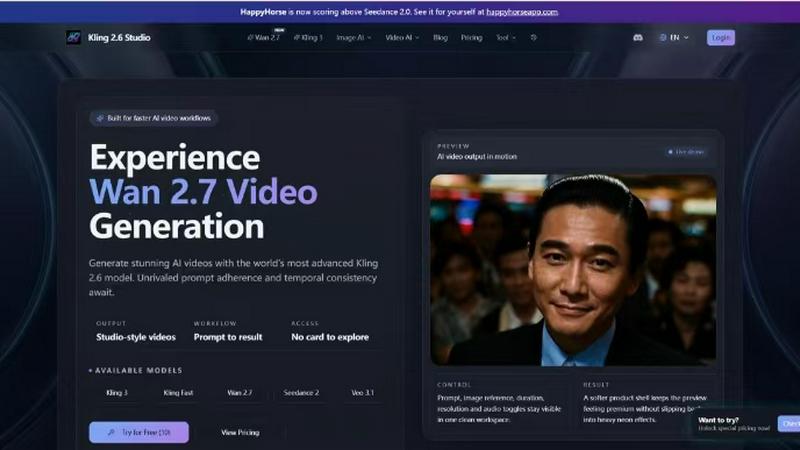Screen dimensions: 800x450
Task: Click the Live demo badge in the preview card
Action: point(686,152)
